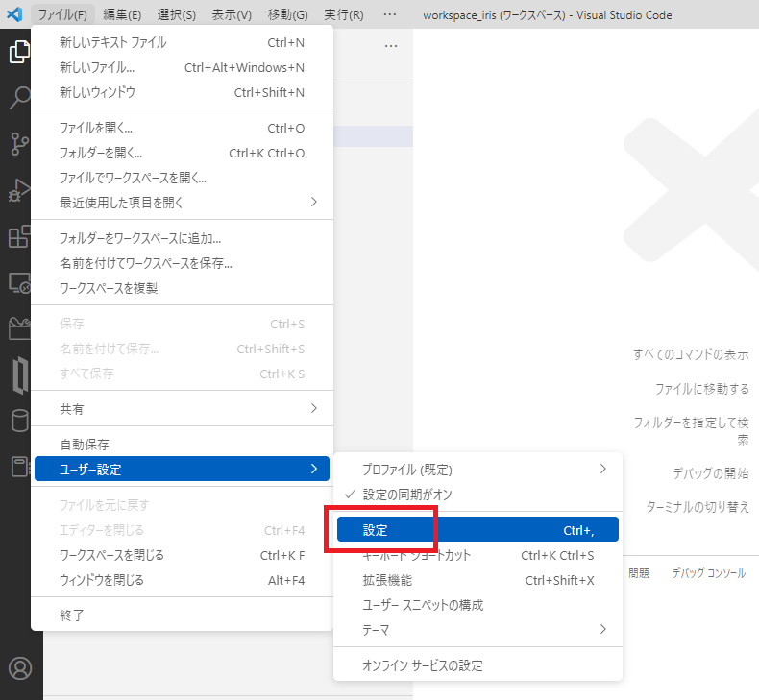Image resolution: width=759 pixels, height=700 pixels.
Task: Open the 編集(E) menu in menu bar
Action: pos(122,15)
